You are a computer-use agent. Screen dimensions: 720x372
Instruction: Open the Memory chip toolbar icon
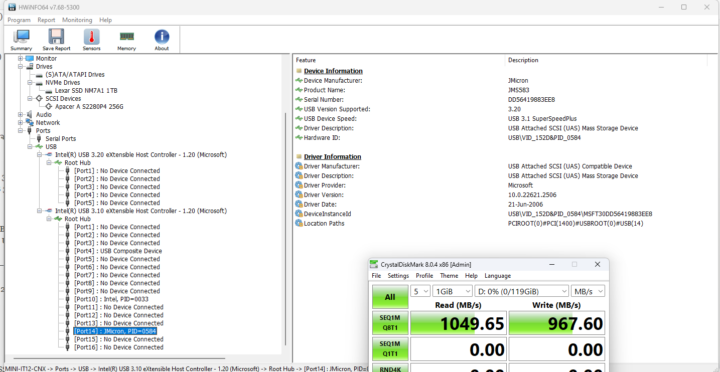(x=126, y=40)
